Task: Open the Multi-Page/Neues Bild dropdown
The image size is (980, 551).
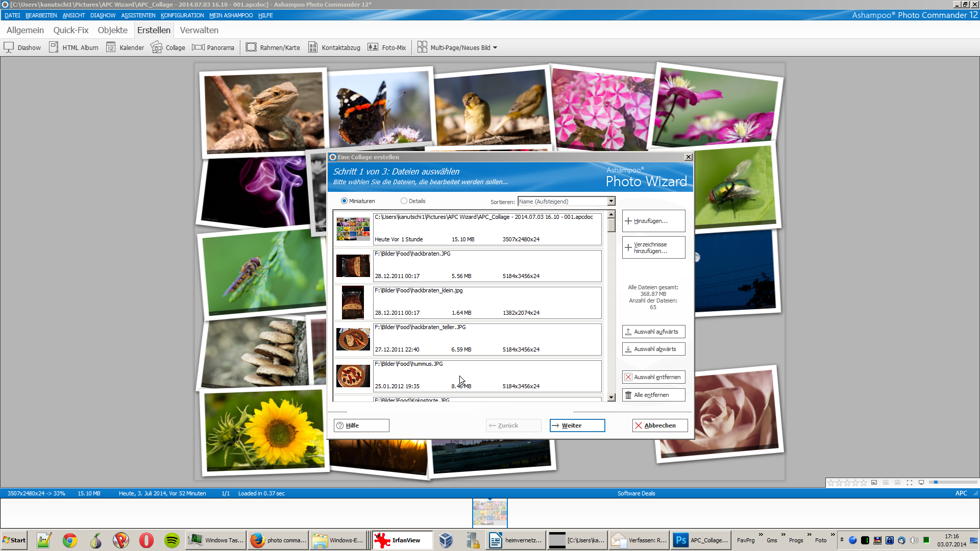Action: (457, 47)
